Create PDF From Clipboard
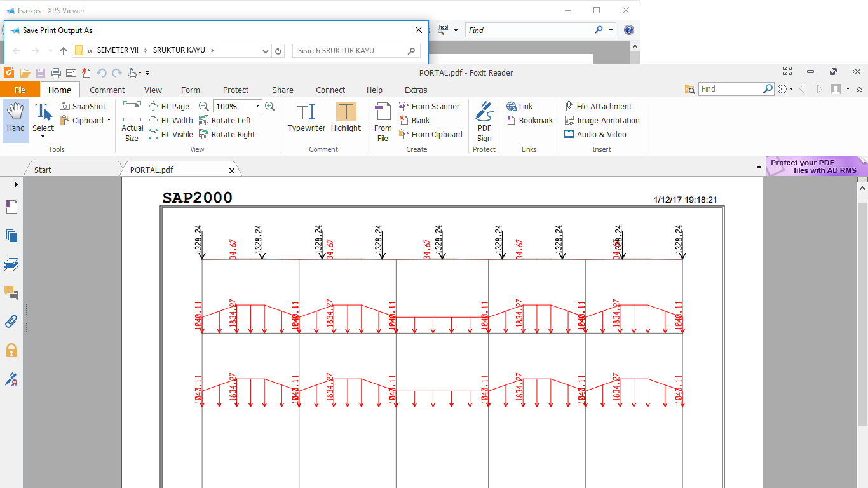The width and height of the screenshot is (868, 488). pos(431,135)
